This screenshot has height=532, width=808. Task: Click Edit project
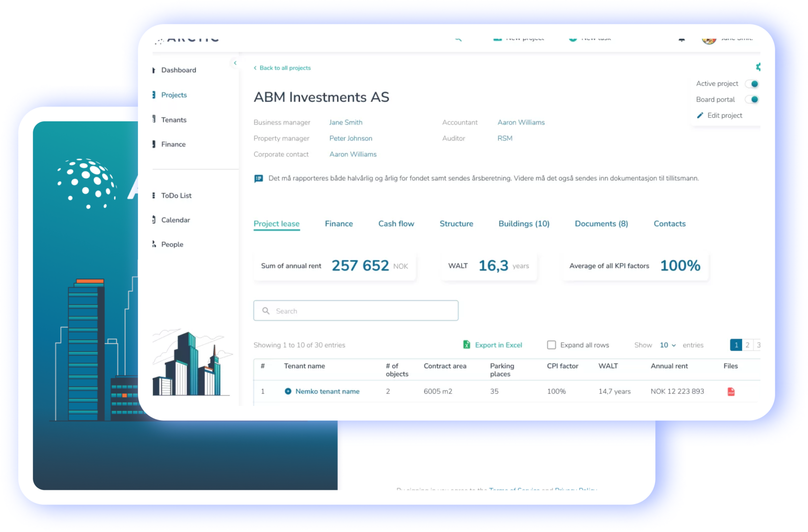720,115
